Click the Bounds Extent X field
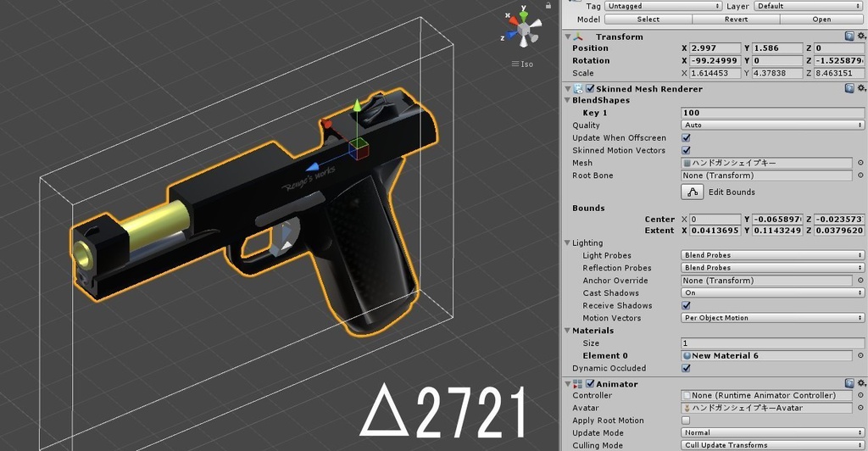Viewport: 868px width, 451px height. click(715, 231)
